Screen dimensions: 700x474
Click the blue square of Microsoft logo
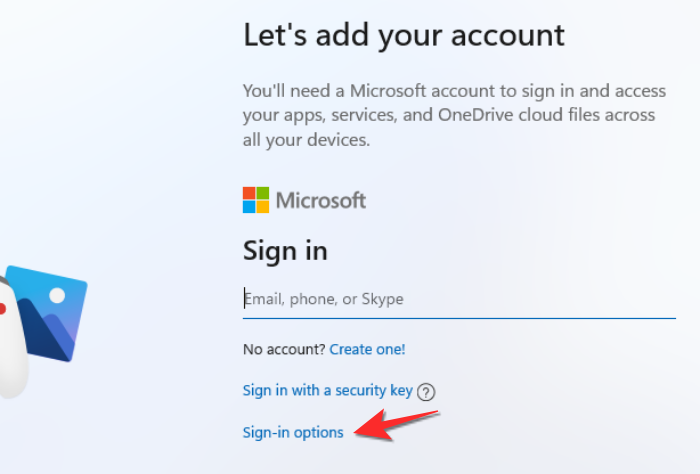pyautogui.click(x=249, y=207)
